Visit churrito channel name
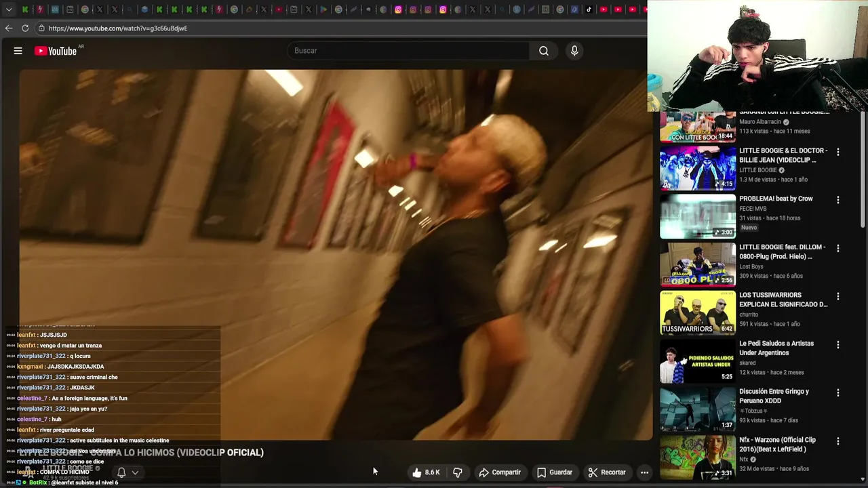Image resolution: width=868 pixels, height=488 pixels. pyautogui.click(x=749, y=314)
